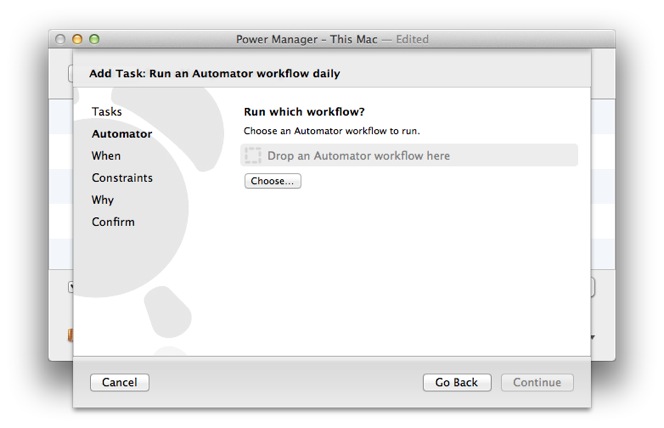The height and width of the screenshot is (428, 664).
Task: Click the 'Power Manager – This Mac' window title
Action: 307,39
